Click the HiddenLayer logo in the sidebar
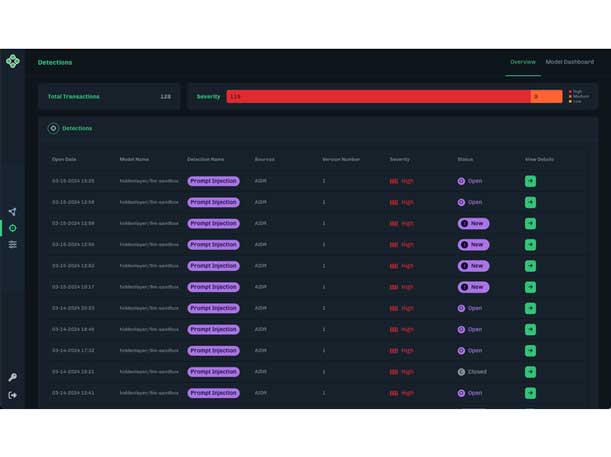Screen dimensions: 611x457 point(13,62)
